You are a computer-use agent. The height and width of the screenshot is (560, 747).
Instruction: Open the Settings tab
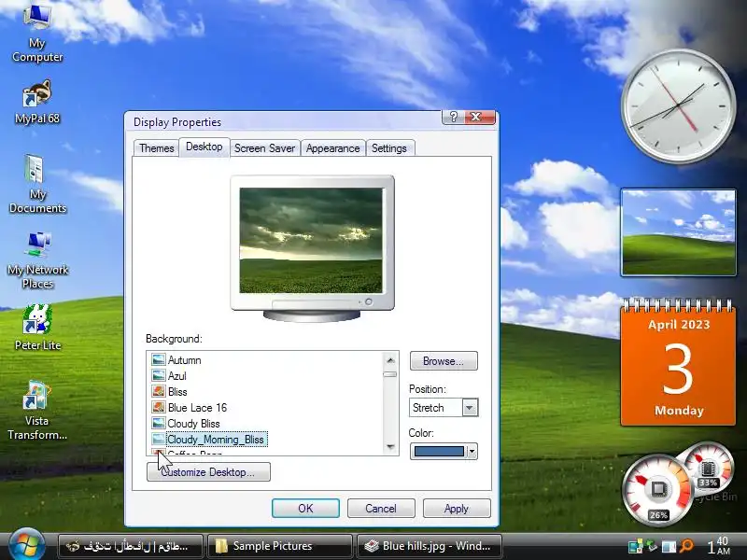(388, 148)
